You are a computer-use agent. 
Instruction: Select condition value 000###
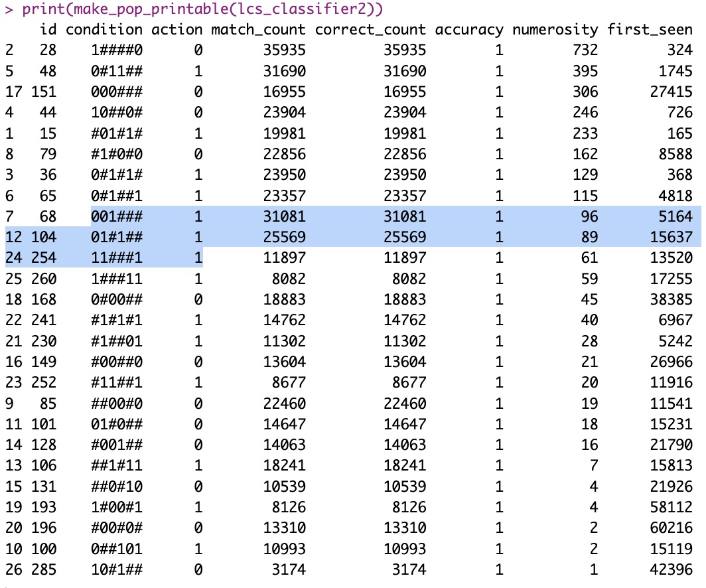point(117,92)
